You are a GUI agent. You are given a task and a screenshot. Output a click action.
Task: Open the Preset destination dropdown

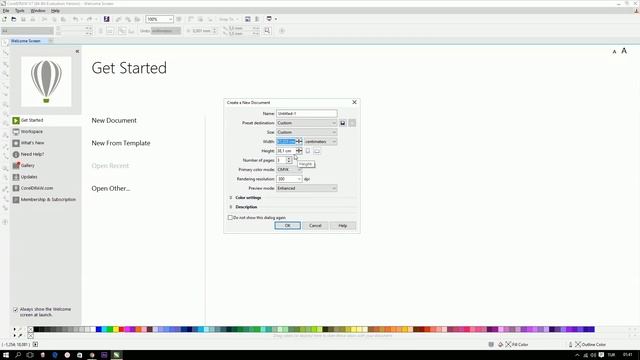click(x=307, y=123)
